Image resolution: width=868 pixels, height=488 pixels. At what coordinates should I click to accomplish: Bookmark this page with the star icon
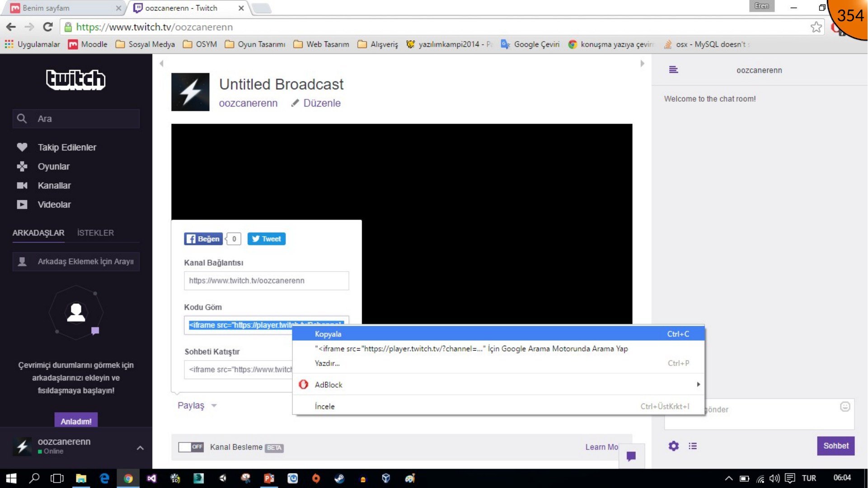coord(816,27)
